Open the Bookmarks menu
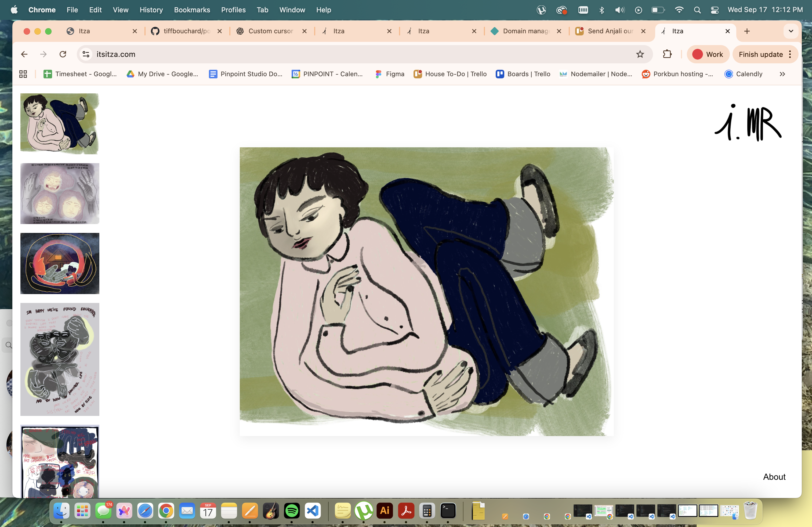812x527 pixels. coord(192,10)
